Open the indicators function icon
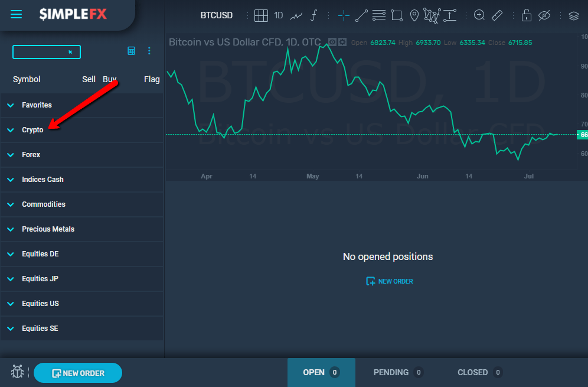 314,15
